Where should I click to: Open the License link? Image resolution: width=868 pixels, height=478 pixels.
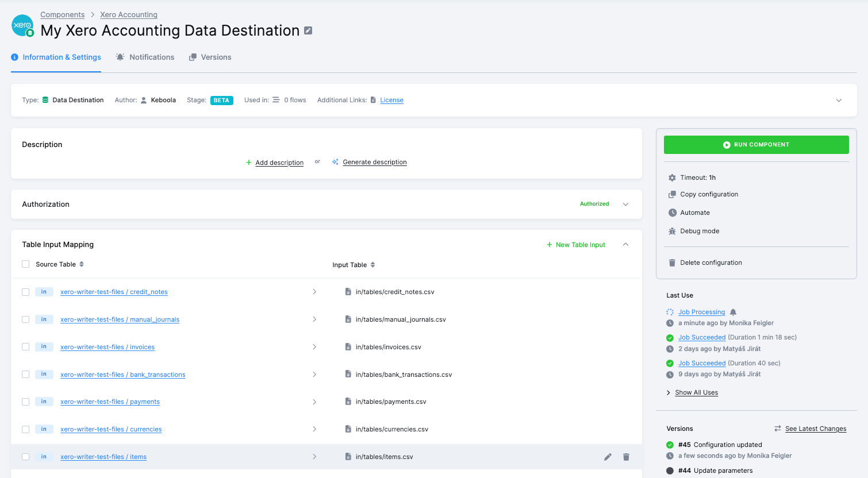(x=391, y=100)
